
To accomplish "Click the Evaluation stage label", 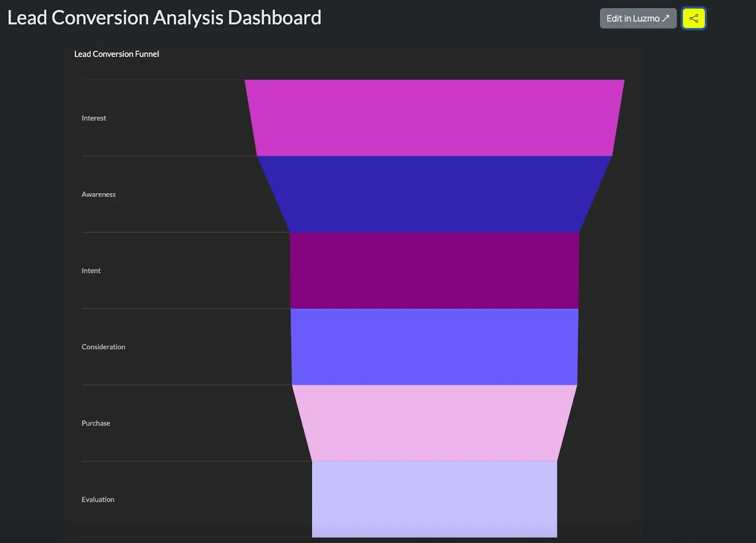I will [x=98, y=500].
